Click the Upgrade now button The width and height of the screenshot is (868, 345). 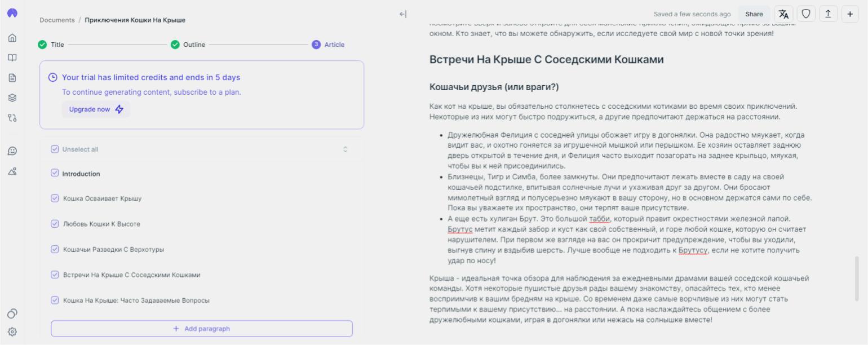pos(96,109)
